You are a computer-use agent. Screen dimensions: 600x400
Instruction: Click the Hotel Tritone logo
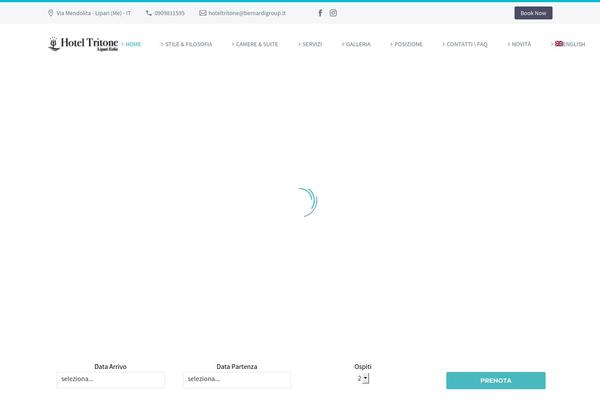tap(83, 44)
